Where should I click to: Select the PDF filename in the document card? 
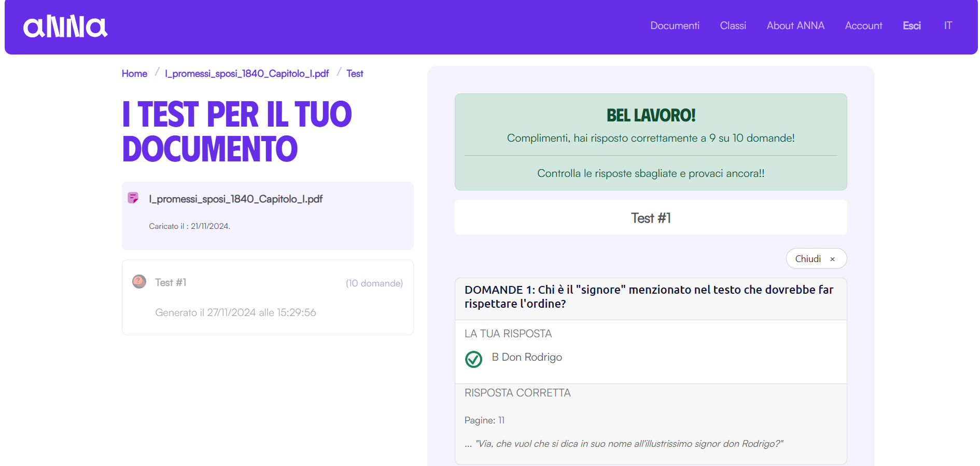click(x=235, y=199)
